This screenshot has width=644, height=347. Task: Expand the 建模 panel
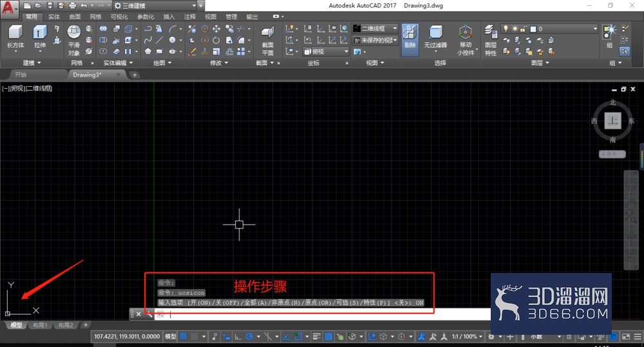point(32,63)
